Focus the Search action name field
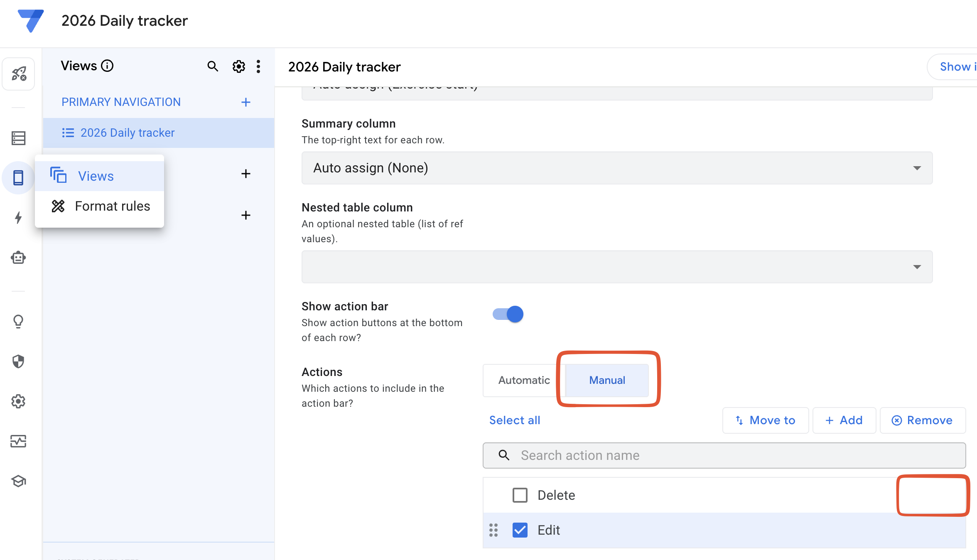 [724, 455]
